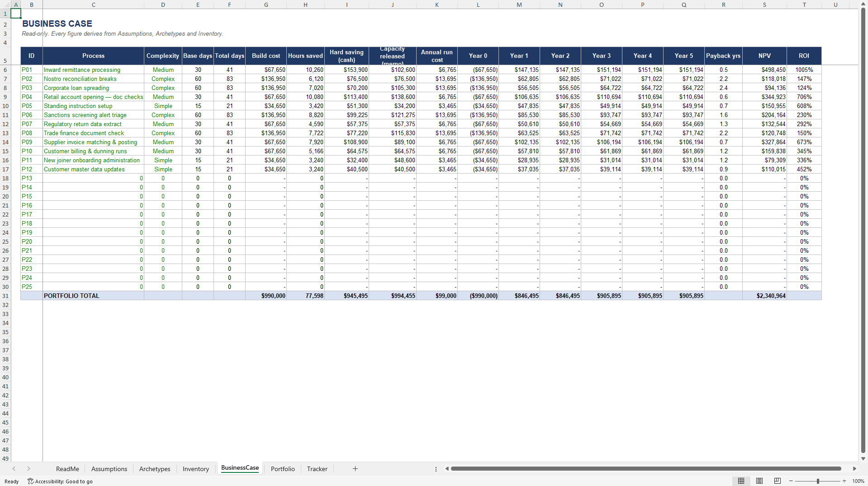Click Customer master data updates cell
This screenshot has width=868, height=486.
coord(93,169)
